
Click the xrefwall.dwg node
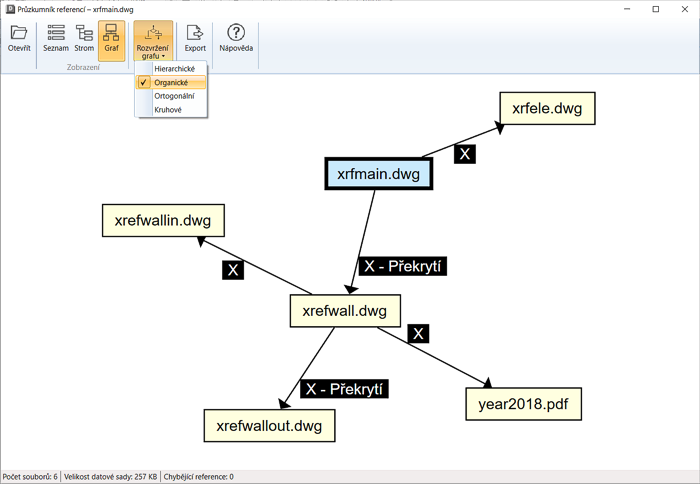pyautogui.click(x=345, y=310)
